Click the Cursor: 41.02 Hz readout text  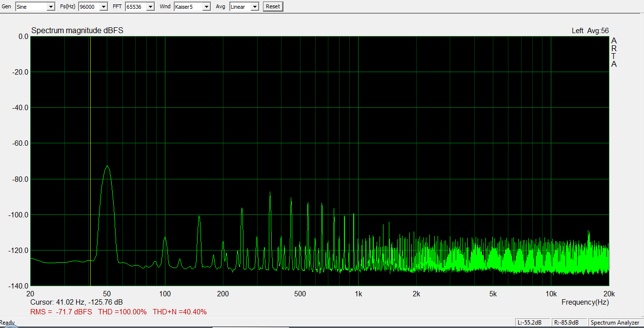pos(77,302)
